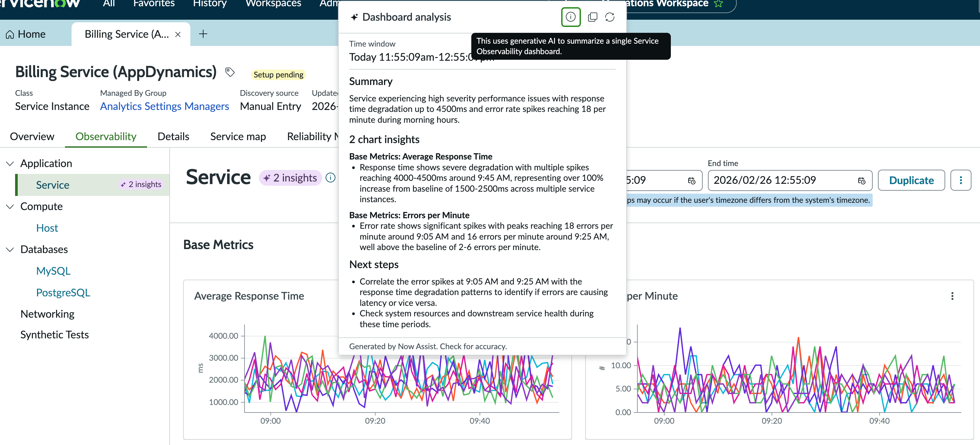Close the Billing Service tab

point(178,34)
